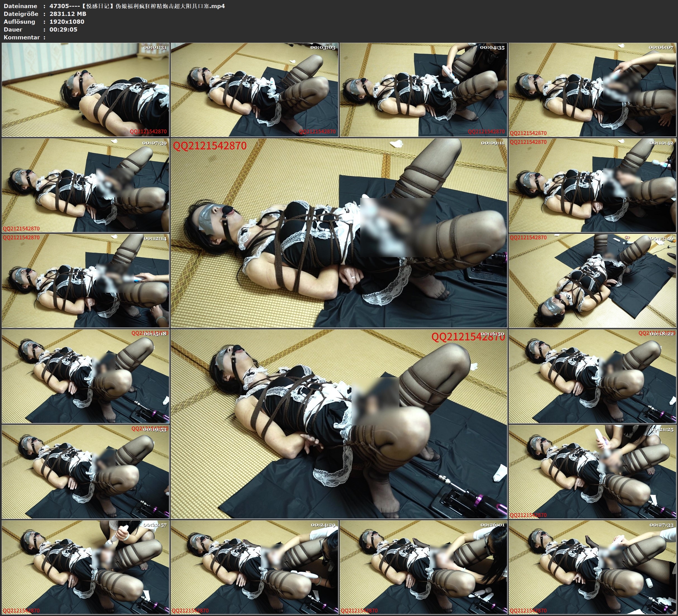Open the frame marked 00:04:35
The height and width of the screenshot is (616, 678).
[424, 90]
